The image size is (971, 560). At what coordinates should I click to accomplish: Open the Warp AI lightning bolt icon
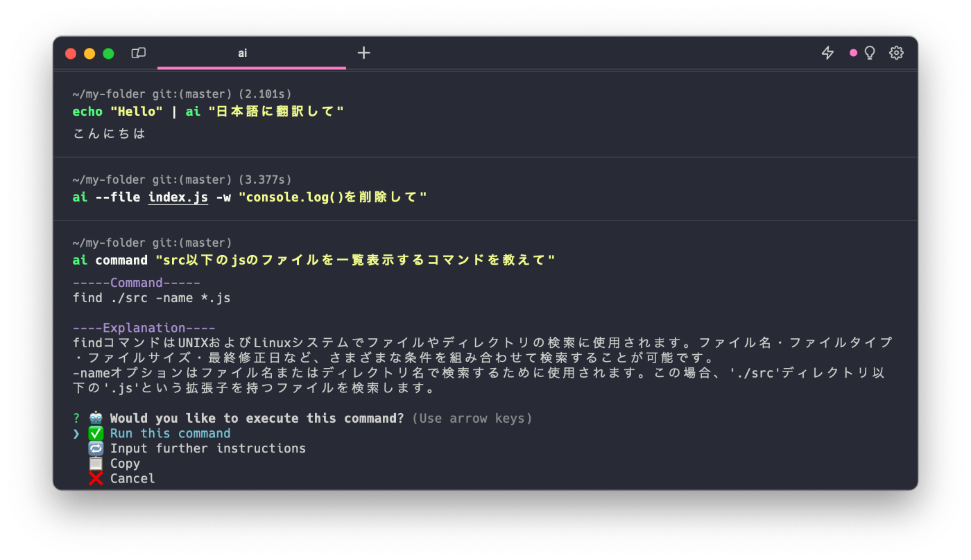(827, 53)
